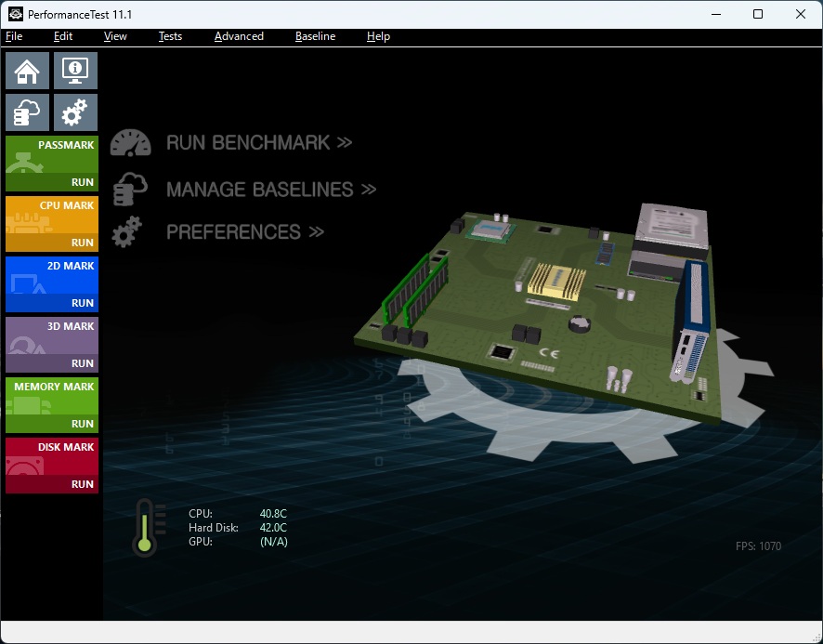The width and height of the screenshot is (823, 644).
Task: Open the Baseline menu
Action: click(316, 36)
